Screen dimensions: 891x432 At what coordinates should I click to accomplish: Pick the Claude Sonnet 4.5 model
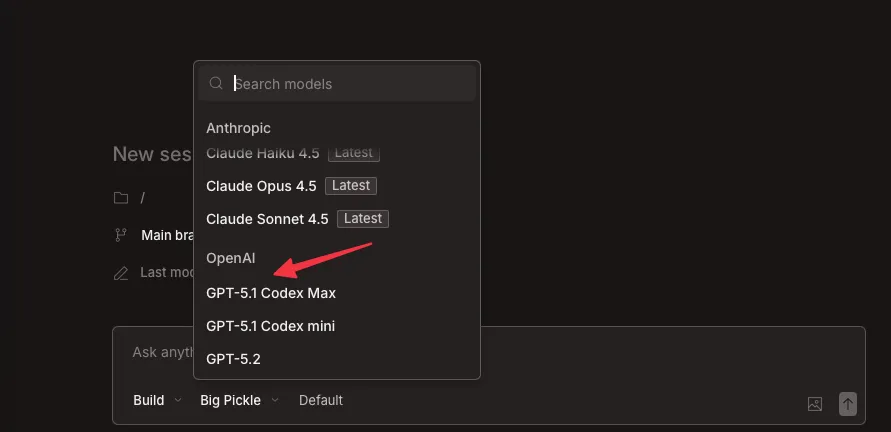(x=267, y=219)
